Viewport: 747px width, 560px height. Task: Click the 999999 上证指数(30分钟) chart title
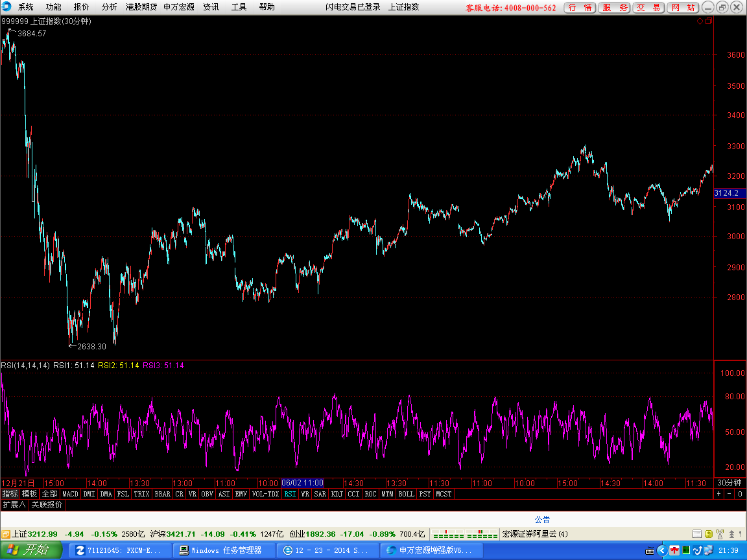[x=46, y=21]
